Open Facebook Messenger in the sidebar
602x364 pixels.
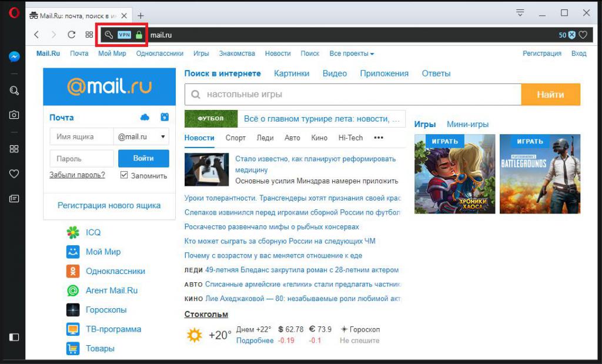tap(14, 57)
